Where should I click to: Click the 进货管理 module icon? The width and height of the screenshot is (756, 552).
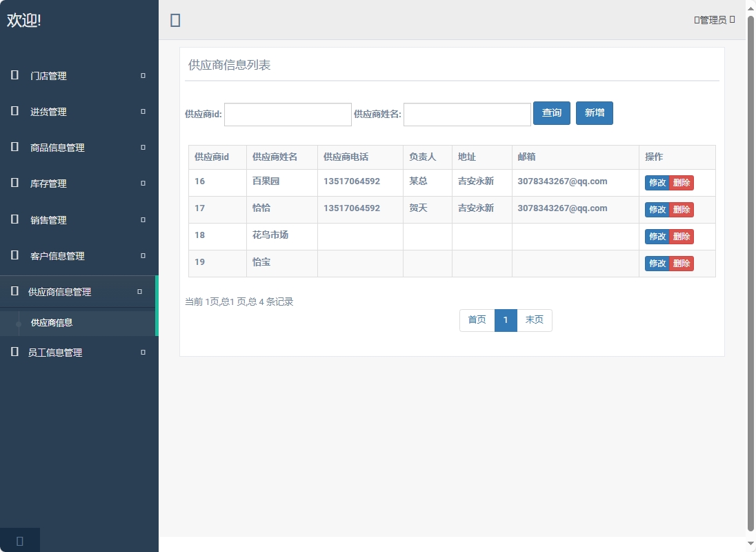point(14,111)
